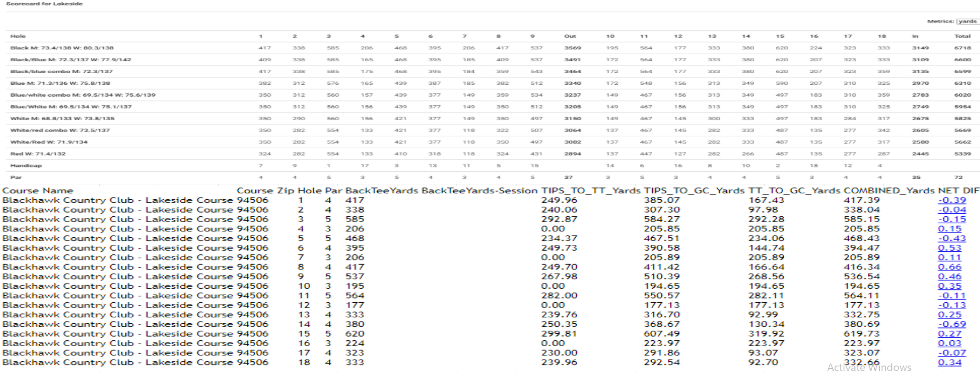Click the 'COMBINED_Yards' column header
Screen dimensions: 980x372
(x=889, y=191)
